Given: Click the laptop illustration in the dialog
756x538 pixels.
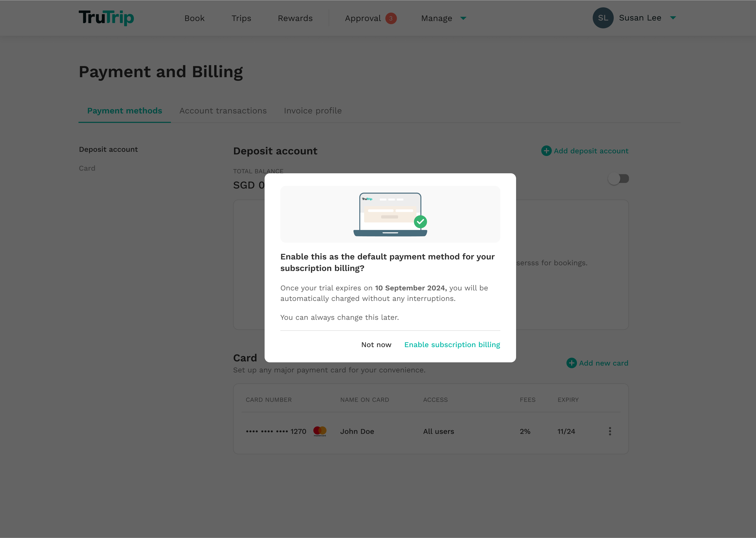Looking at the screenshot, I should coord(390,214).
